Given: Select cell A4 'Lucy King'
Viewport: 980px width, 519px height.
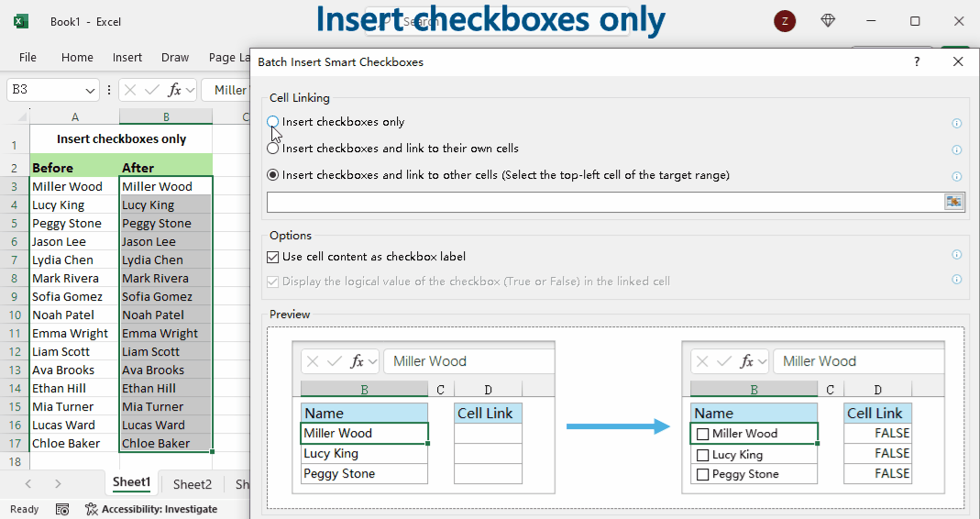Looking at the screenshot, I should (x=74, y=205).
